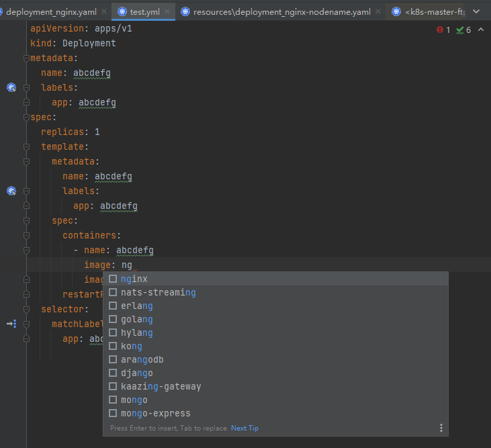
Task: Choose mongo-express from the suggestions
Action: 155,413
